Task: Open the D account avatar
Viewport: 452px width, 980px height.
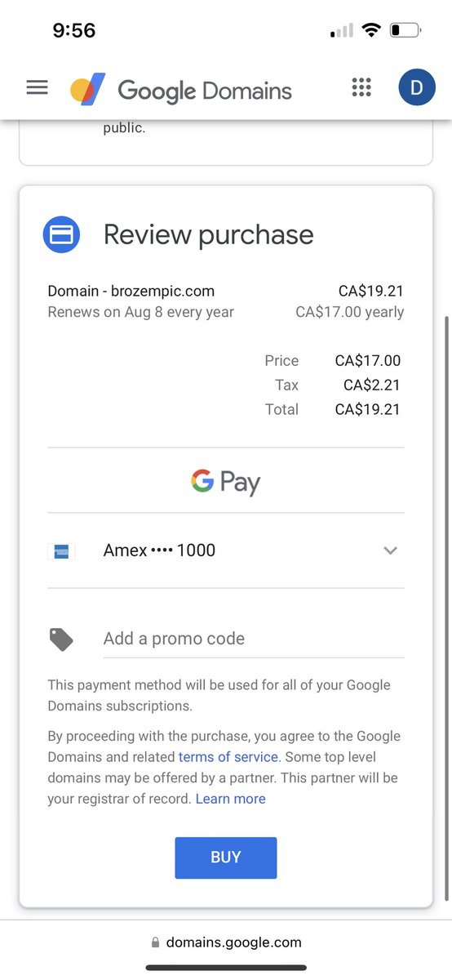Action: [x=417, y=88]
